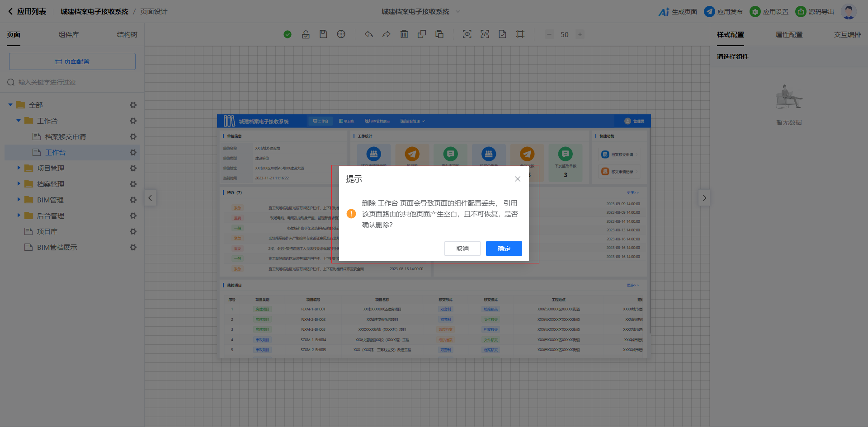
Task: Open settings gear for 档案移交申请 page
Action: [x=133, y=136]
